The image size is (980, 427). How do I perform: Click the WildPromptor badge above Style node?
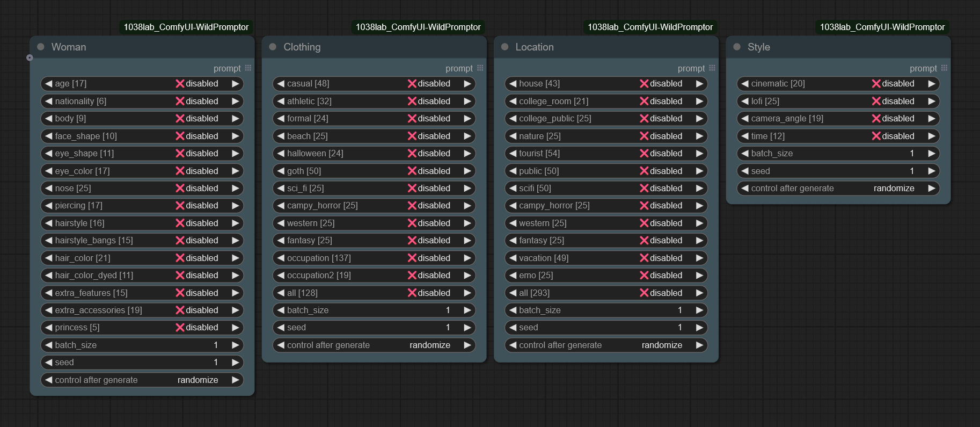point(882,27)
